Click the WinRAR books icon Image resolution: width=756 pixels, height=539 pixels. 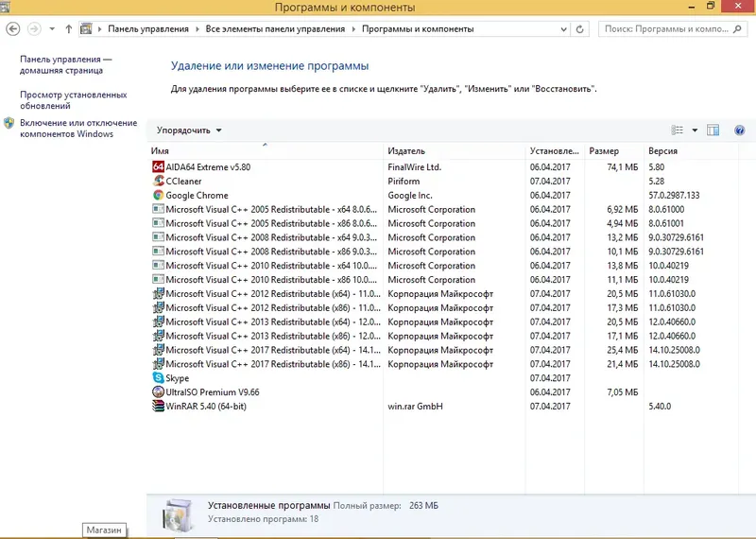point(158,406)
